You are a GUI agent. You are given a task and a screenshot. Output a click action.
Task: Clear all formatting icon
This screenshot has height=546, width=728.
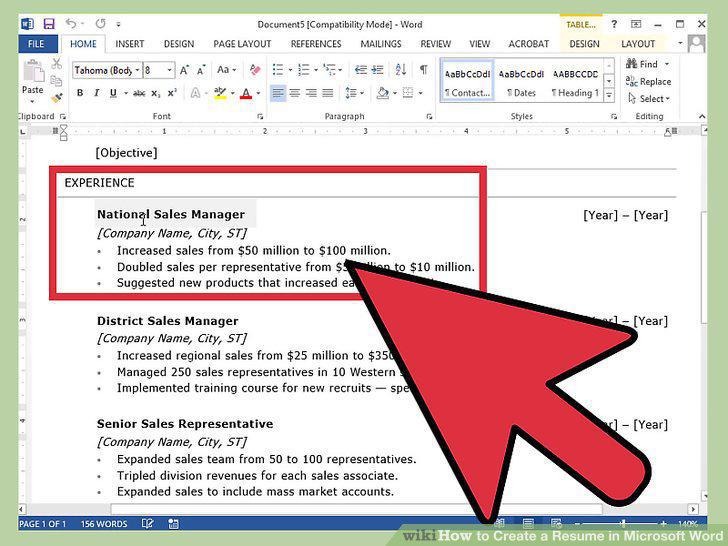[x=254, y=70]
